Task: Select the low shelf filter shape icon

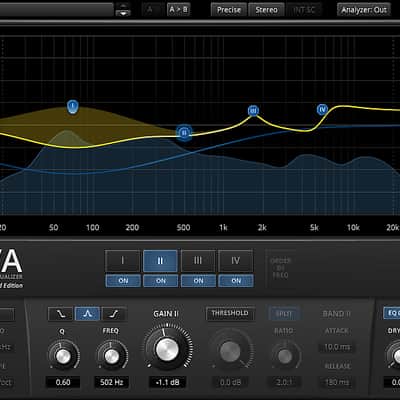Action: (60, 314)
